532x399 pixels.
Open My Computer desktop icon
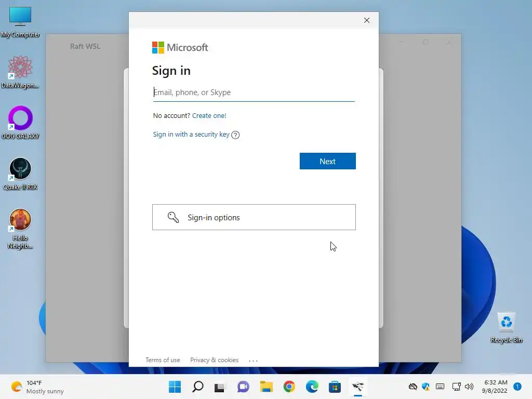[x=20, y=22]
